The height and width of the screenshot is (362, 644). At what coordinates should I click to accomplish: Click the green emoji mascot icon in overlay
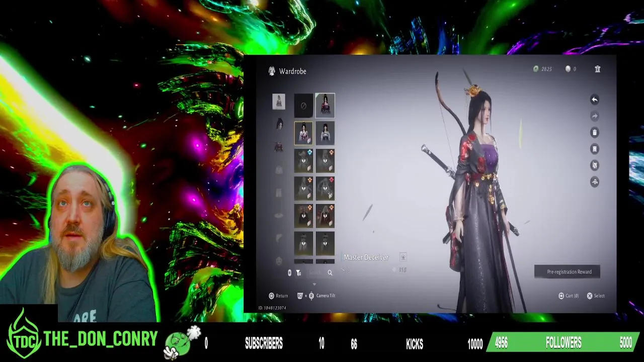181,342
